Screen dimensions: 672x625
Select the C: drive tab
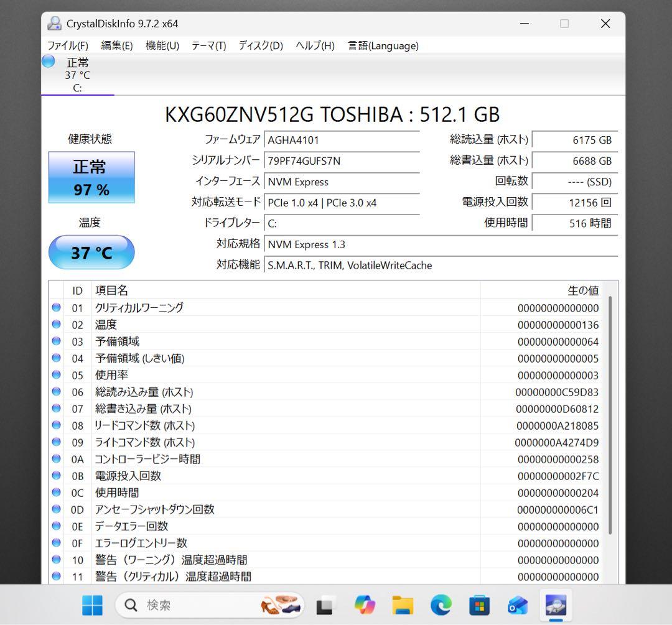click(77, 75)
